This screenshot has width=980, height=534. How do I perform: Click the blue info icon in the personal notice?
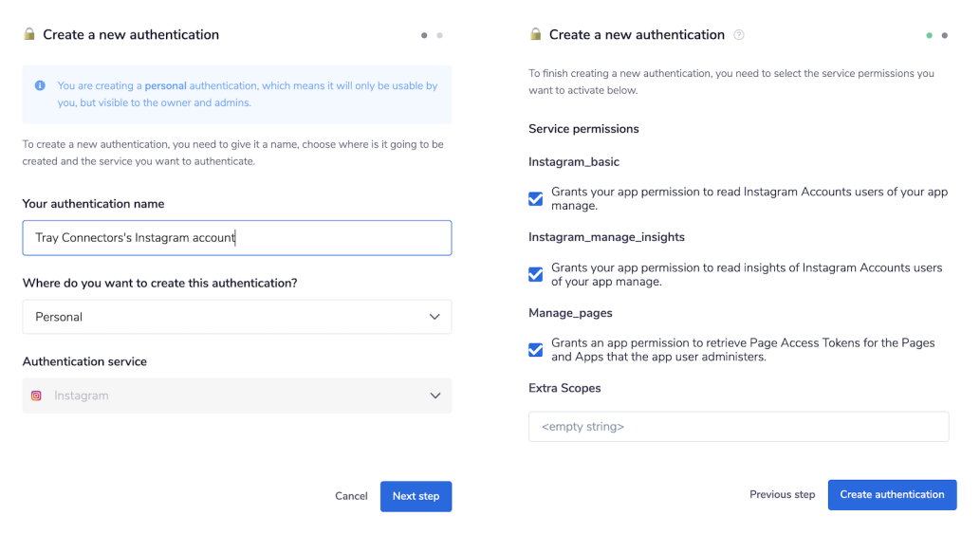coord(40,85)
